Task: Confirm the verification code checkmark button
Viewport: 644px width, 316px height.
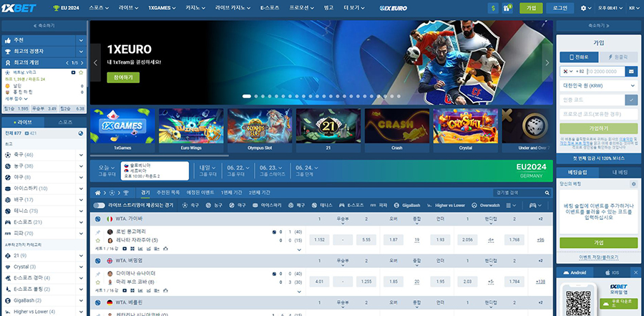Action: point(632,100)
